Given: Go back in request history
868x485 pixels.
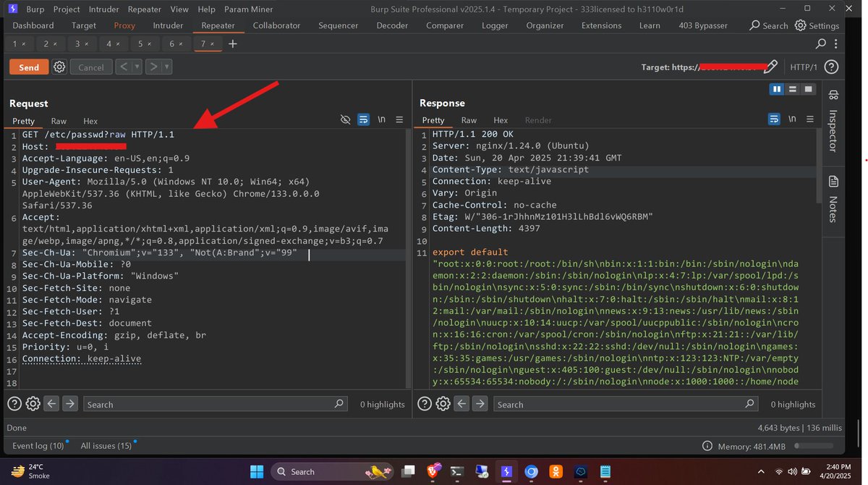Looking at the screenshot, I should (x=123, y=67).
